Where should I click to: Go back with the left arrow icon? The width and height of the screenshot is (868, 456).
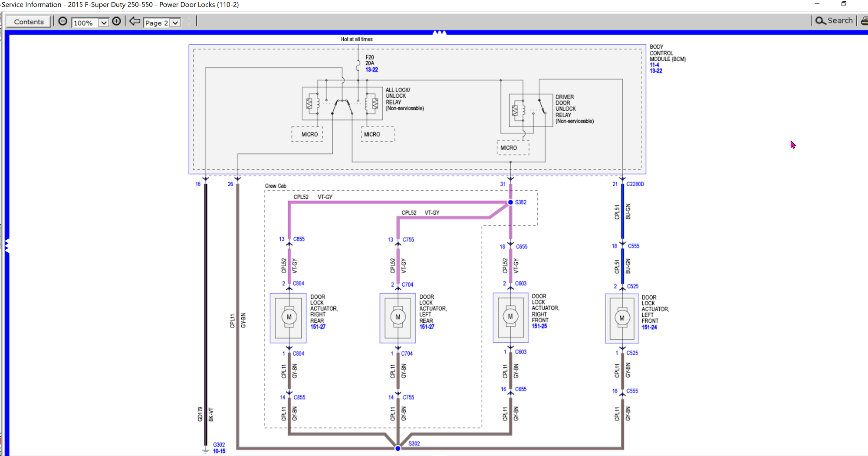pyautogui.click(x=135, y=21)
